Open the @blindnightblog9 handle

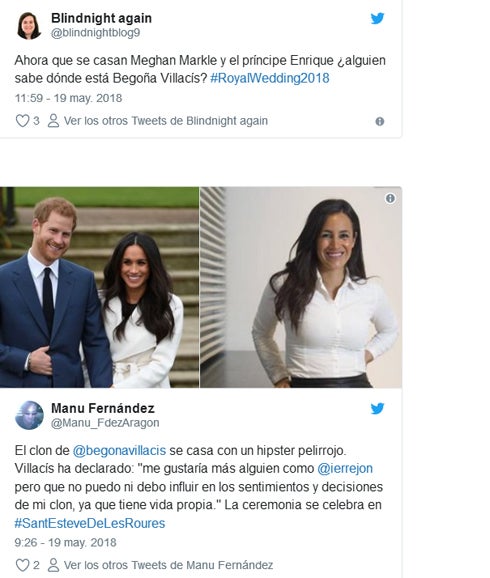[95, 33]
